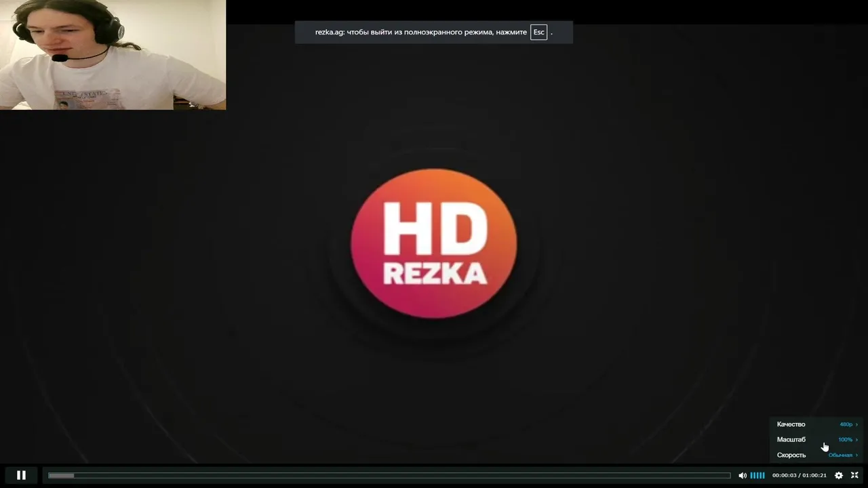Viewport: 868px width, 488px height.
Task: Seek on the video progress bar
Action: (389, 476)
